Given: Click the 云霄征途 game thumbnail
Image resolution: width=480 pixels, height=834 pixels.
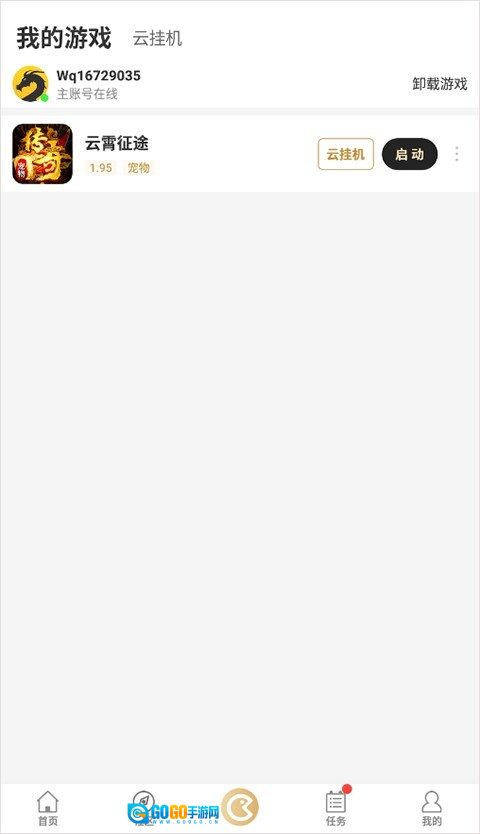Looking at the screenshot, I should point(43,154).
